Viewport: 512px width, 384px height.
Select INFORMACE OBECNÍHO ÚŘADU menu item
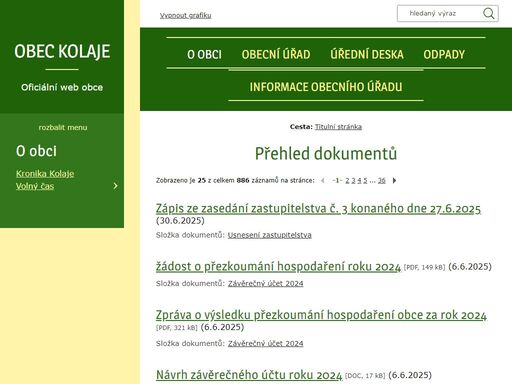pyautogui.click(x=326, y=87)
